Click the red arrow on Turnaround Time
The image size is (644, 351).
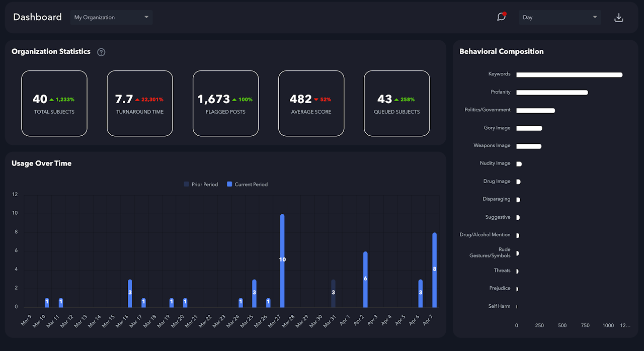137,100
